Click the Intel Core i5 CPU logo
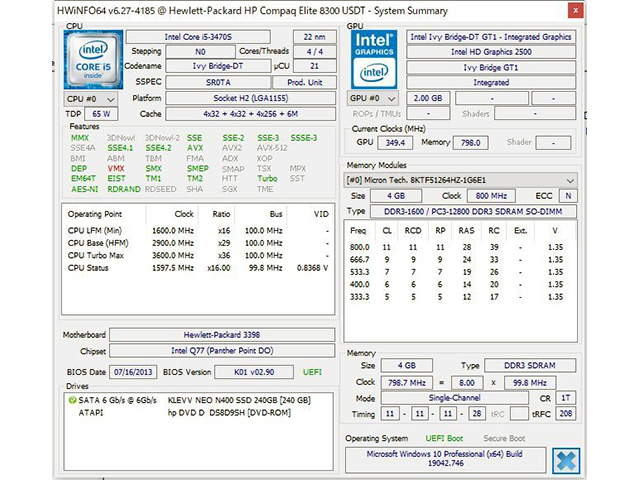The image size is (640, 480). tap(93, 60)
